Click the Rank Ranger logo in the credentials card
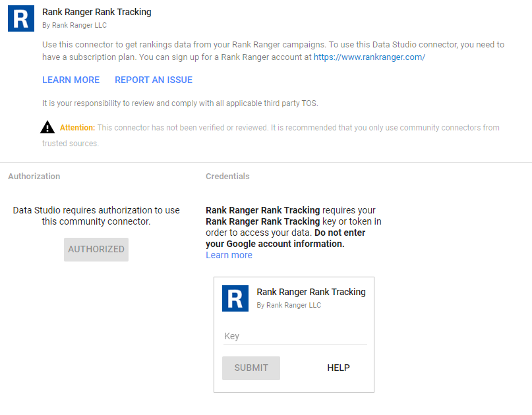 tap(235, 298)
